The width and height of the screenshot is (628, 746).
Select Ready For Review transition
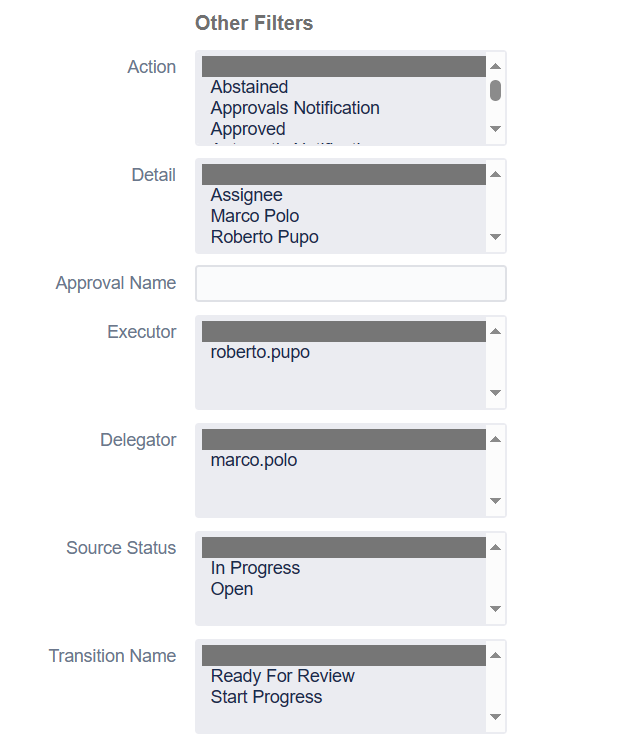coord(283,676)
